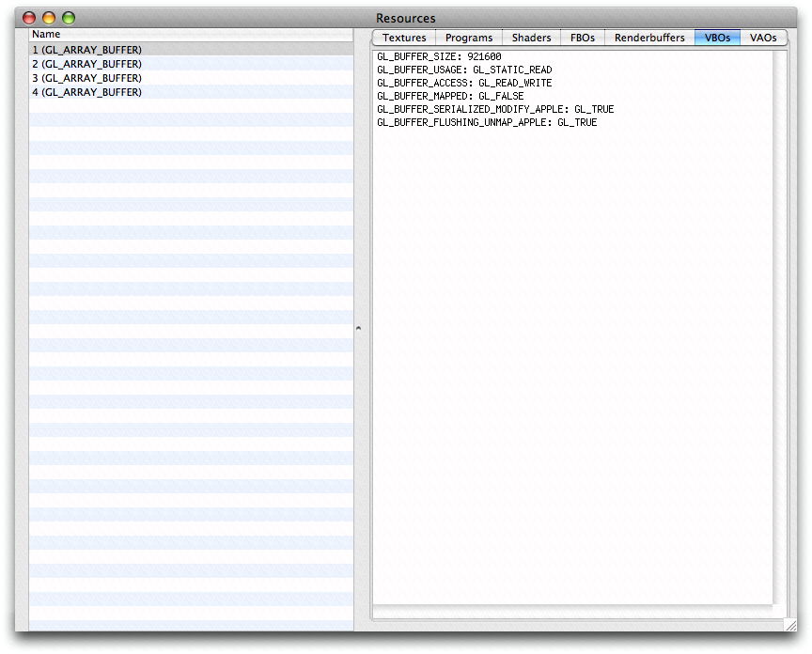Click the GL_BUFFER_MAPPED: GL_FALSE line
The height and width of the screenshot is (654, 812).
[x=450, y=96]
